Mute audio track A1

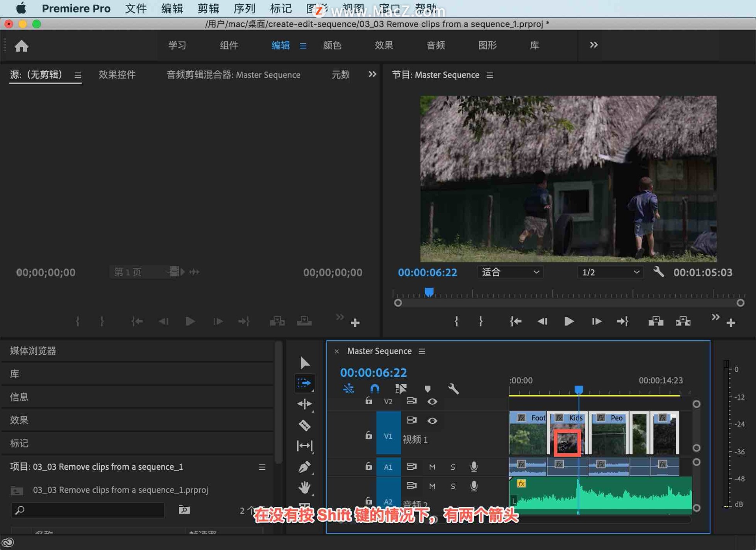coord(432,467)
